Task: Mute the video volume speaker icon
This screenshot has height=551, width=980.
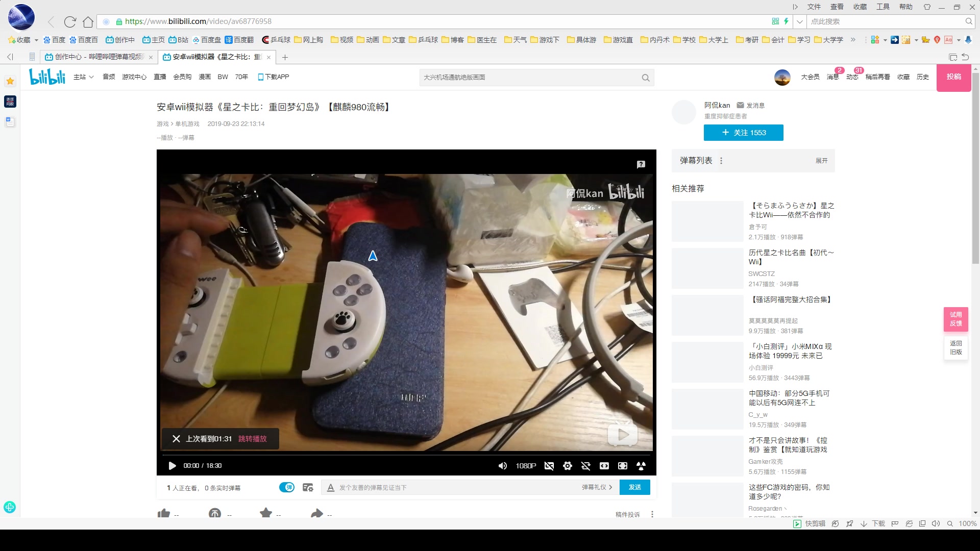Action: pos(503,466)
